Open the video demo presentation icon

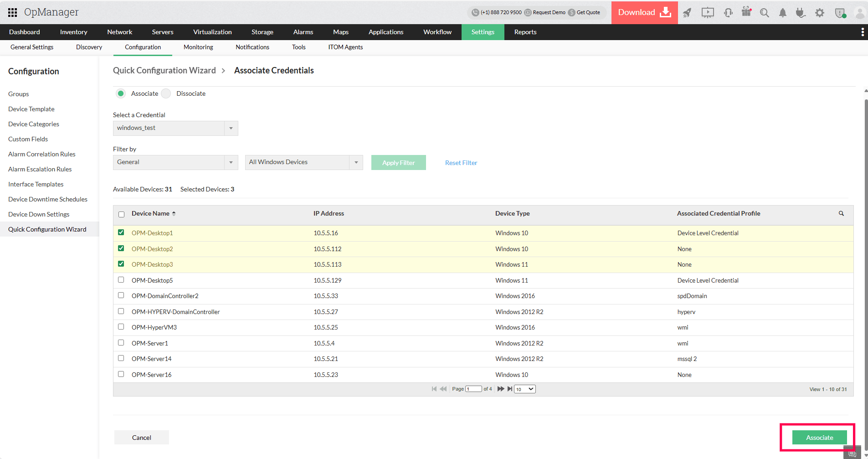point(707,13)
